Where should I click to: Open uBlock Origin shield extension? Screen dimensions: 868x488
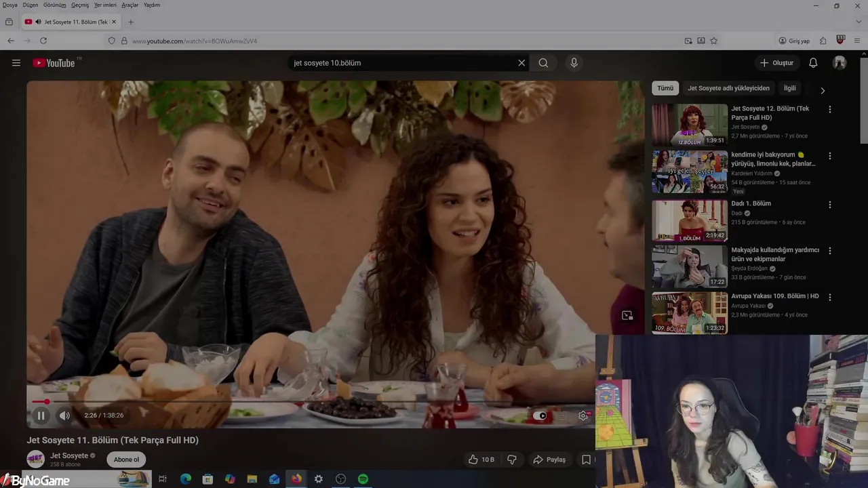tap(840, 41)
